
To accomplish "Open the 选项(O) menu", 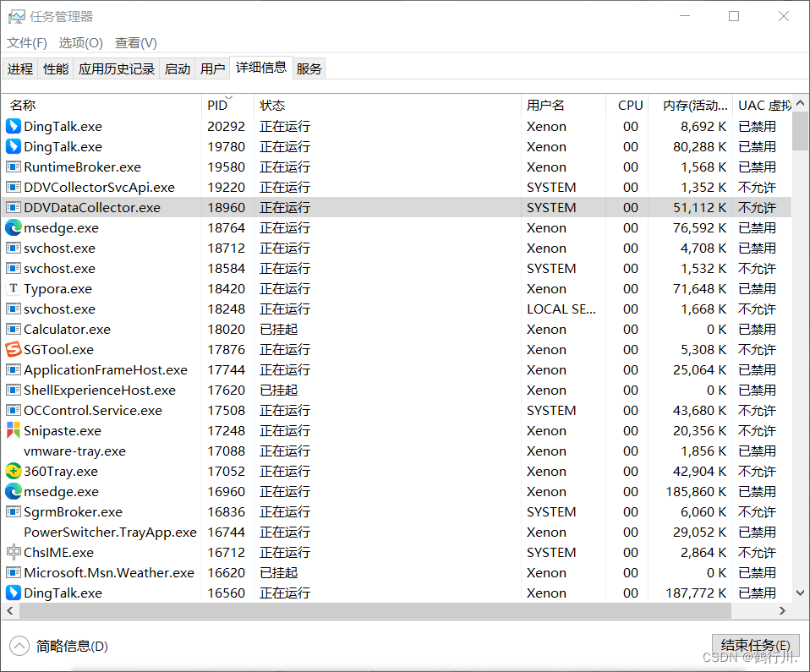I will [x=80, y=43].
